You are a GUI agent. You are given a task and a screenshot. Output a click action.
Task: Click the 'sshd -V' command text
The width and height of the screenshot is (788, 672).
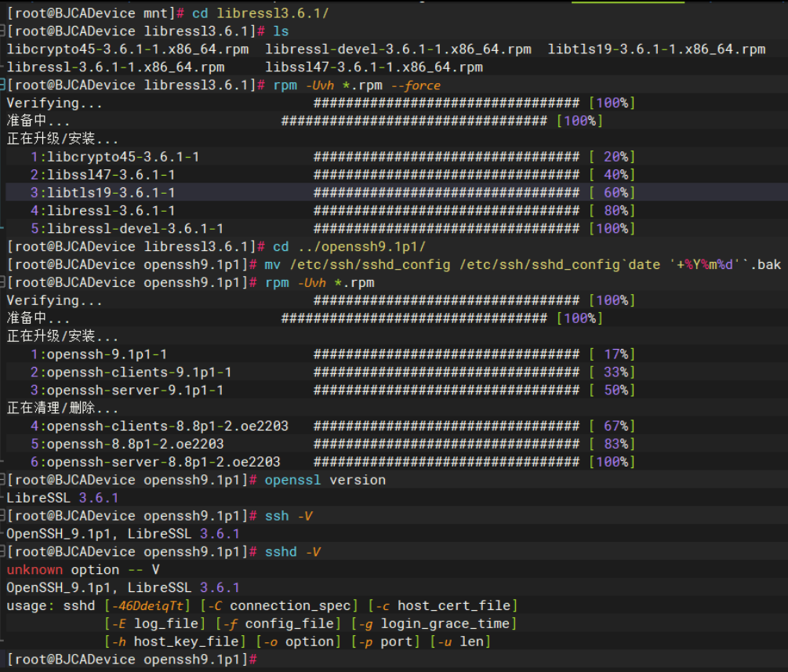(x=293, y=552)
